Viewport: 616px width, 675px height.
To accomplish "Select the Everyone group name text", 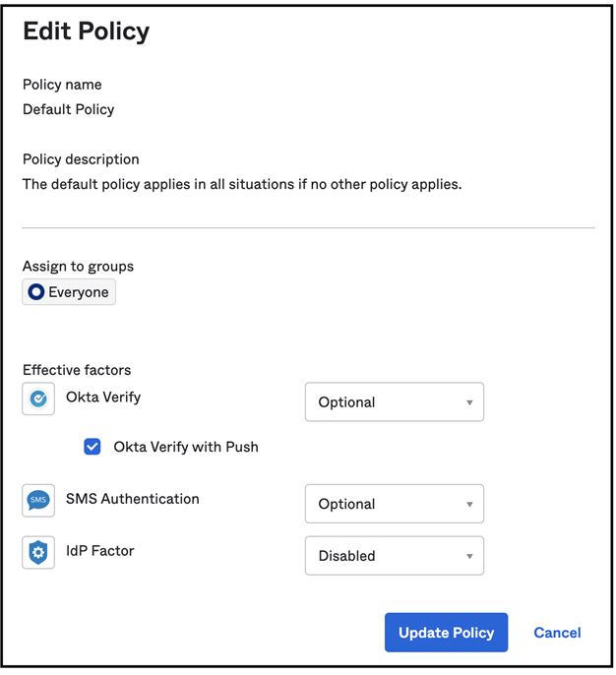I will (79, 292).
